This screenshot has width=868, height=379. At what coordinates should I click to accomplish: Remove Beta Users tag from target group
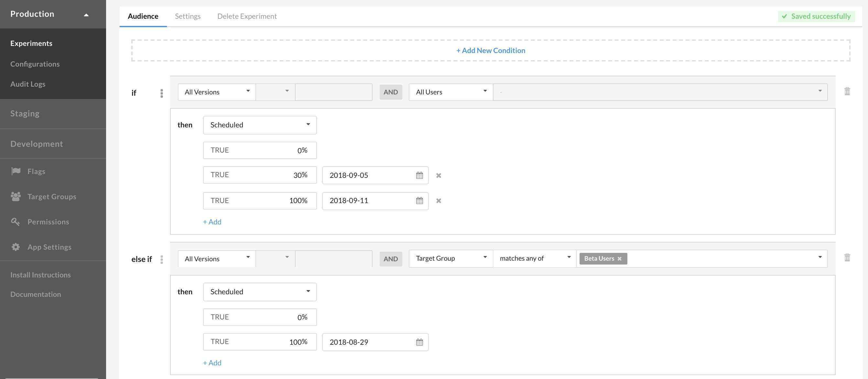619,259
